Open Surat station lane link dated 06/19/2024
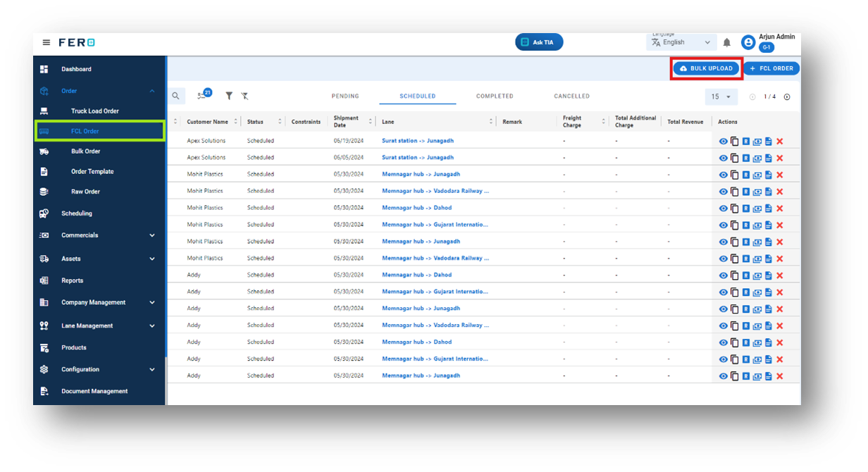 point(418,141)
